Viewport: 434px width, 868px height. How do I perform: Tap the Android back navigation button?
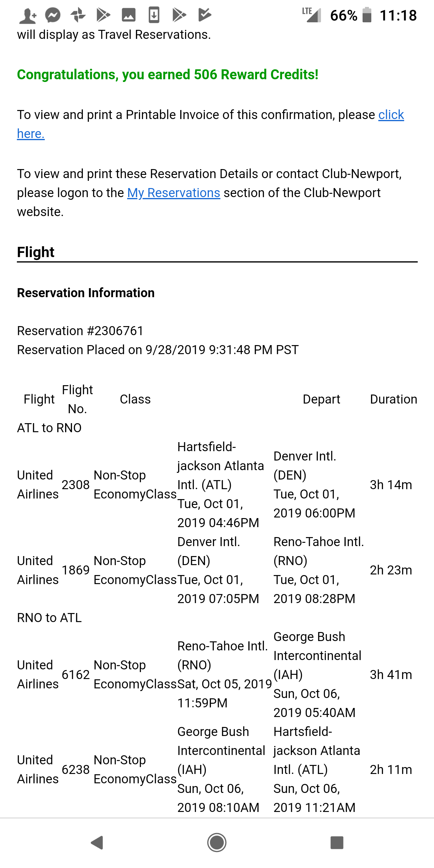tap(97, 843)
